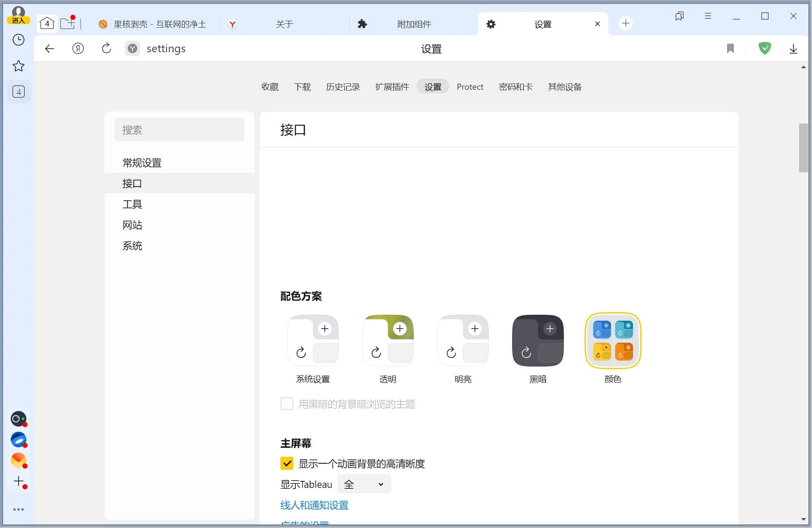Screen dimensions: 812x528
Task: Open the messenger icon in sidebar
Action: [x=19, y=419]
